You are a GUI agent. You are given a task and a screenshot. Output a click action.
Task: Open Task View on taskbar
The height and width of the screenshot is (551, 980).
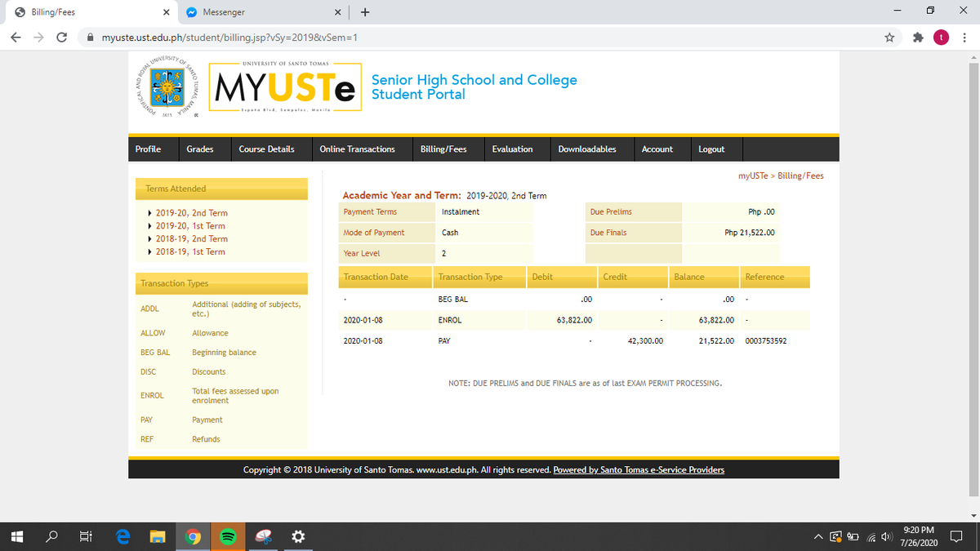click(x=85, y=536)
